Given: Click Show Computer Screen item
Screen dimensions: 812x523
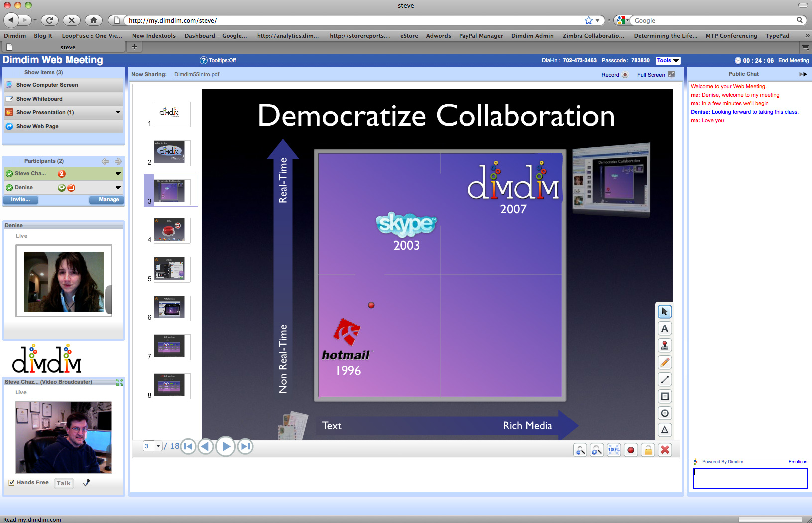Looking at the screenshot, I should 63,85.
